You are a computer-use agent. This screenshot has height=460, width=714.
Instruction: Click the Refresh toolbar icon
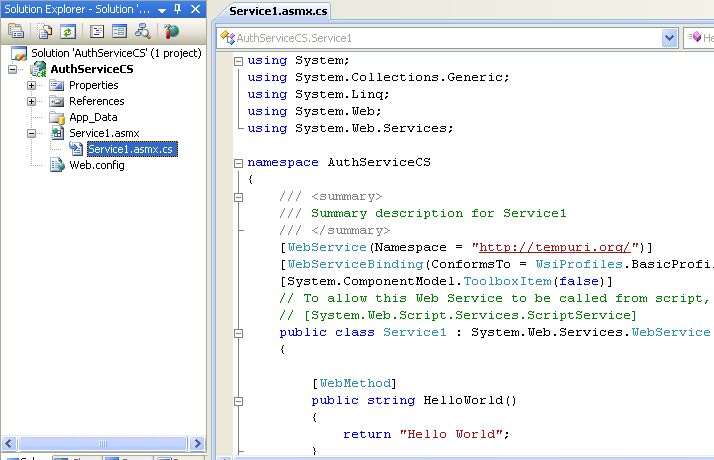pyautogui.click(x=68, y=31)
